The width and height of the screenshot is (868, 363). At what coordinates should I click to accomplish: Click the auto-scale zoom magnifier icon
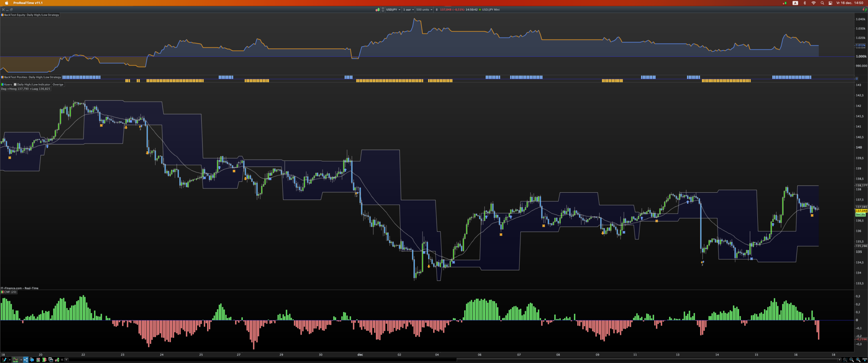pos(845,360)
